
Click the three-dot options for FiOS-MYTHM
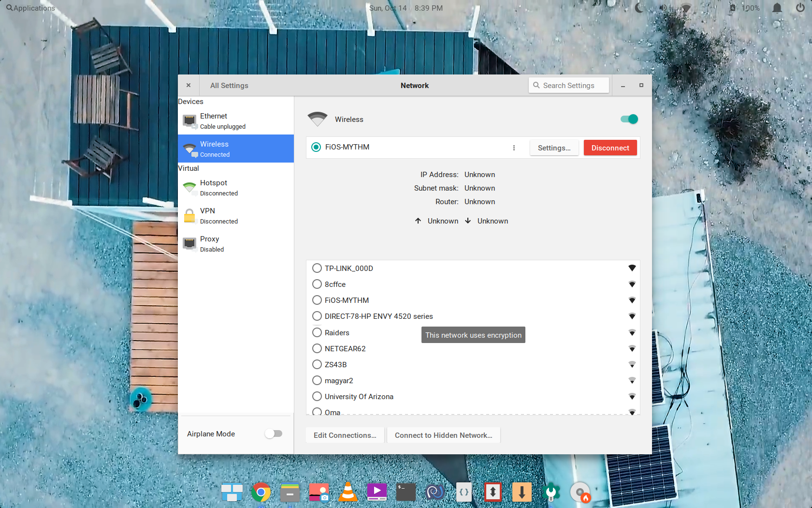click(514, 148)
